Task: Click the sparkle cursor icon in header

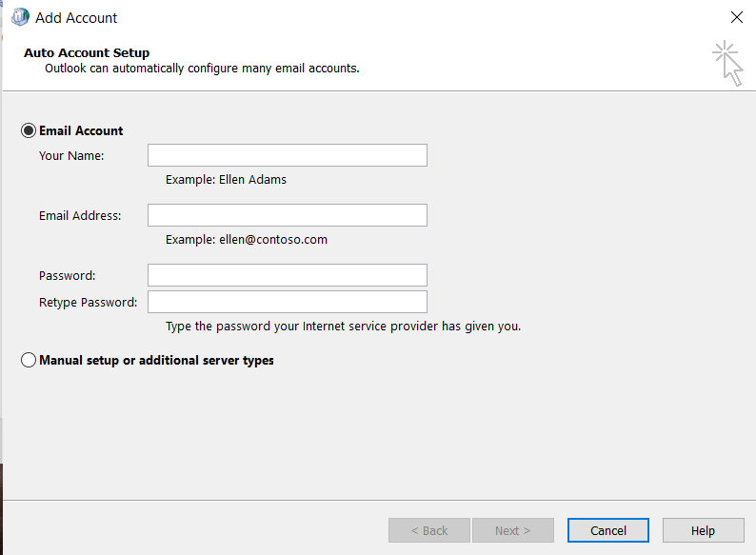Action: (727, 63)
